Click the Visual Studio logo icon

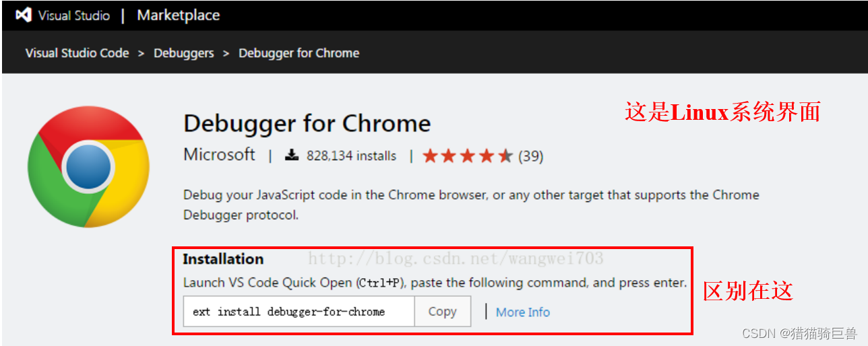tap(23, 15)
